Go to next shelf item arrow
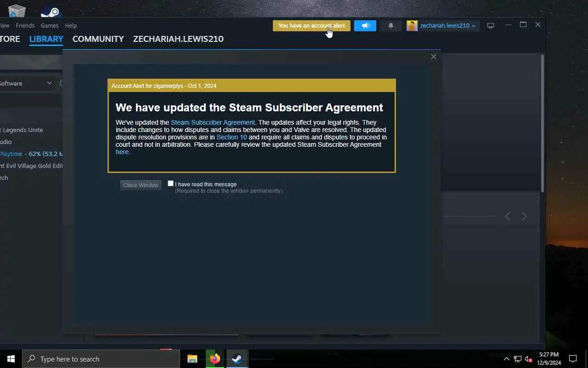This screenshot has height=368, width=588. [x=524, y=216]
